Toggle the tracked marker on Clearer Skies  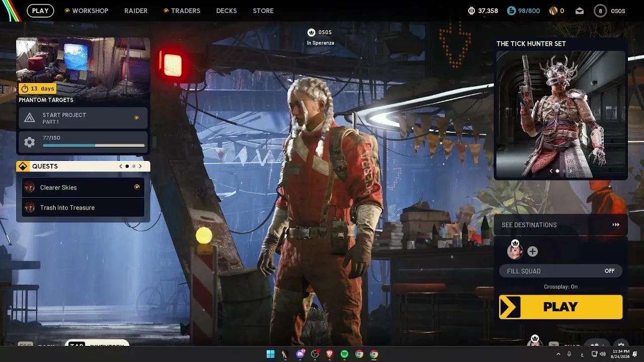point(136,187)
